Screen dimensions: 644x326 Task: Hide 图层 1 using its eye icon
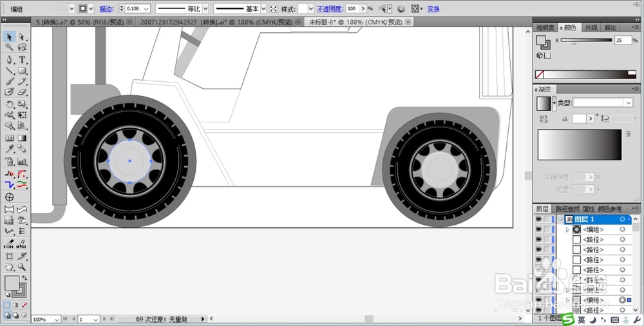538,219
